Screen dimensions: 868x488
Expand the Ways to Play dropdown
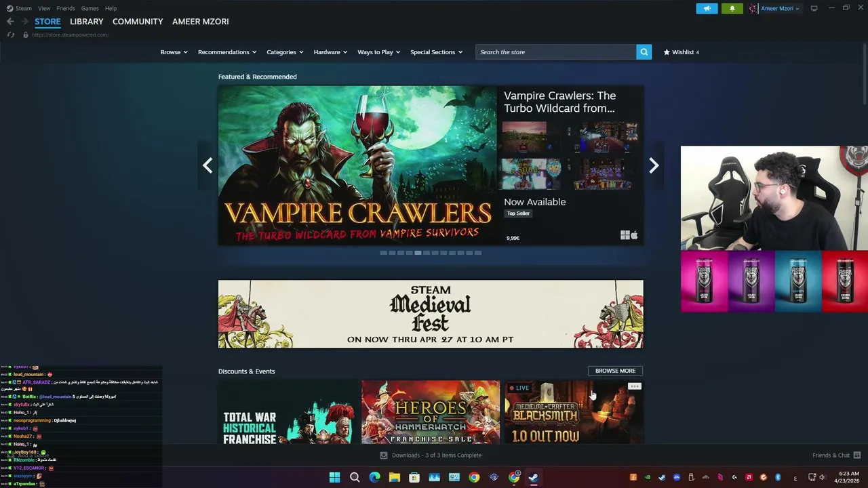(x=379, y=52)
